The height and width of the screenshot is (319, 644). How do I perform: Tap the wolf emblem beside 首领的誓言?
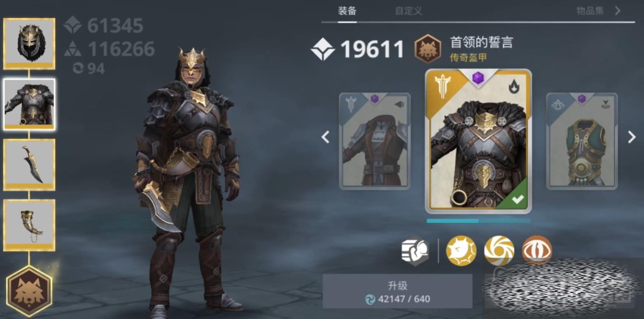tap(428, 49)
